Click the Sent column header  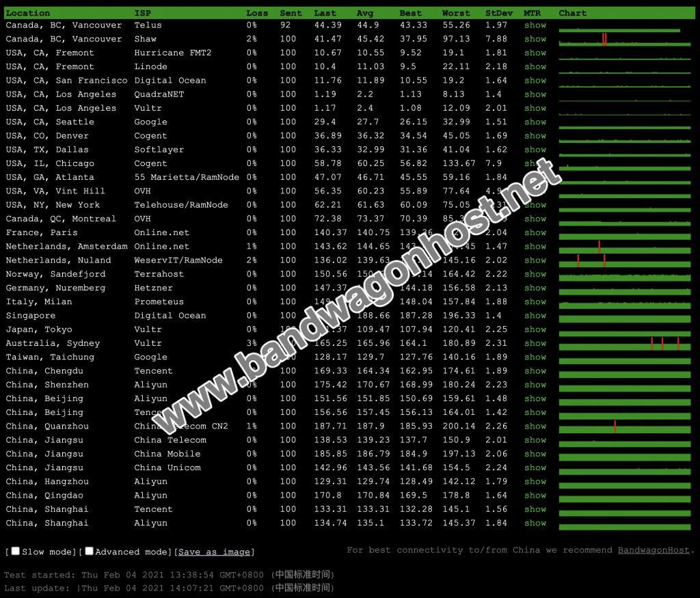click(x=291, y=14)
